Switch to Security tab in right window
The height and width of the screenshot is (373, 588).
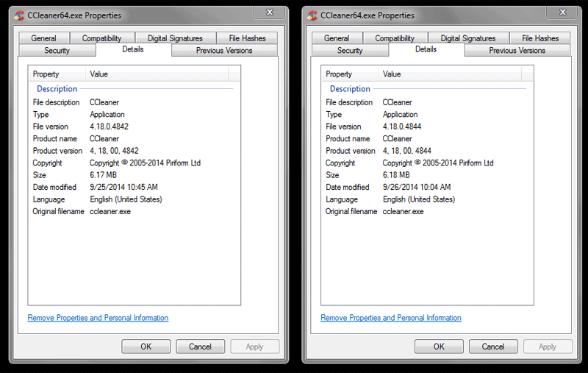coord(350,50)
